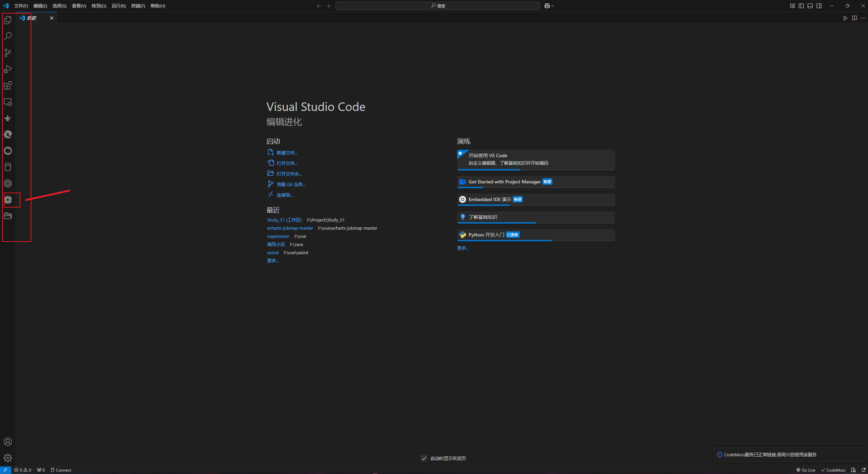Open the 编辑(E) menu
This screenshot has height=474, width=868.
[x=40, y=6]
